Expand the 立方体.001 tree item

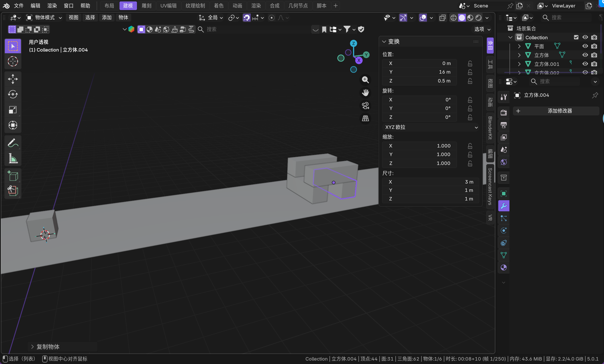[519, 64]
